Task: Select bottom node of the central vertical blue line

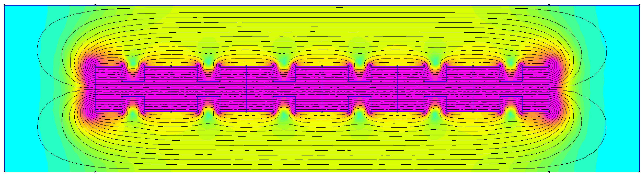Action: (322, 111)
